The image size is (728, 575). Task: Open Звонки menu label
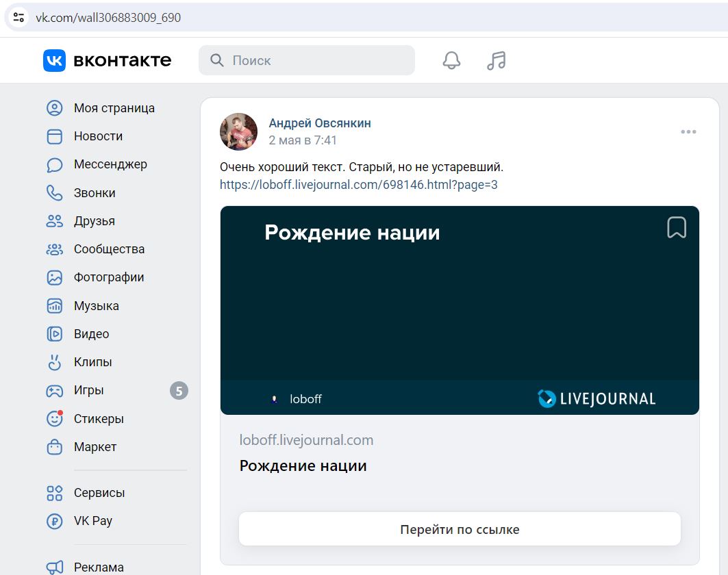point(95,192)
